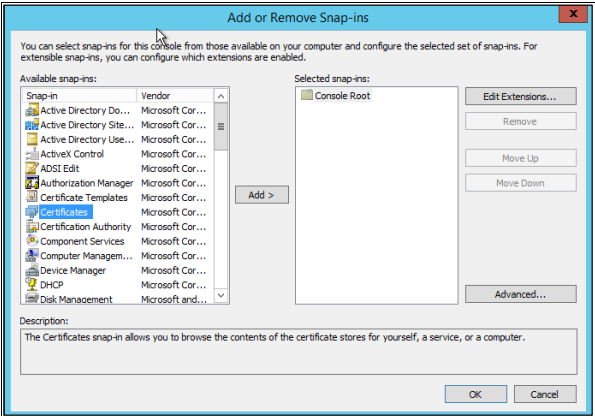Select Active Directory Use... snap-in name

click(x=87, y=139)
